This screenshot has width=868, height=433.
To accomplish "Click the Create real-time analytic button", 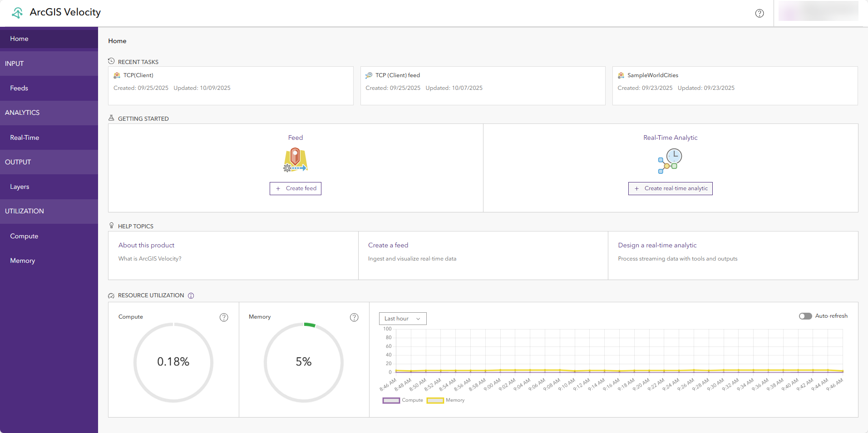I will [x=671, y=188].
